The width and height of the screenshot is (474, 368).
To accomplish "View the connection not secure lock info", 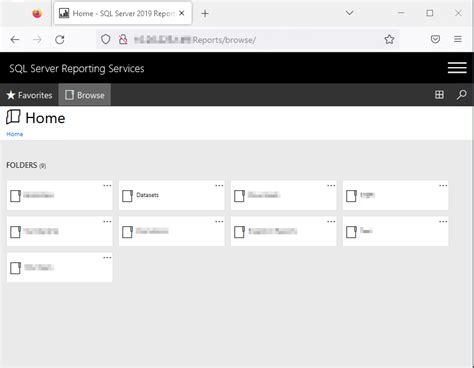I will tap(123, 39).
